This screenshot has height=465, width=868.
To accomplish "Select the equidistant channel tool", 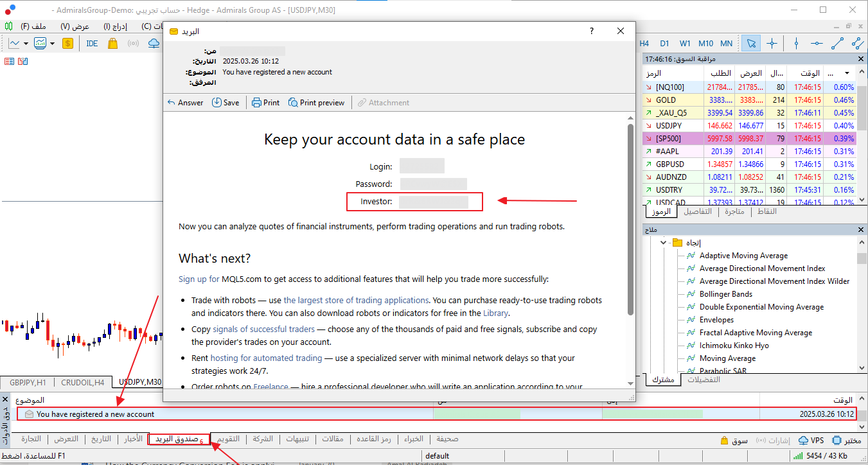I will (x=858, y=43).
